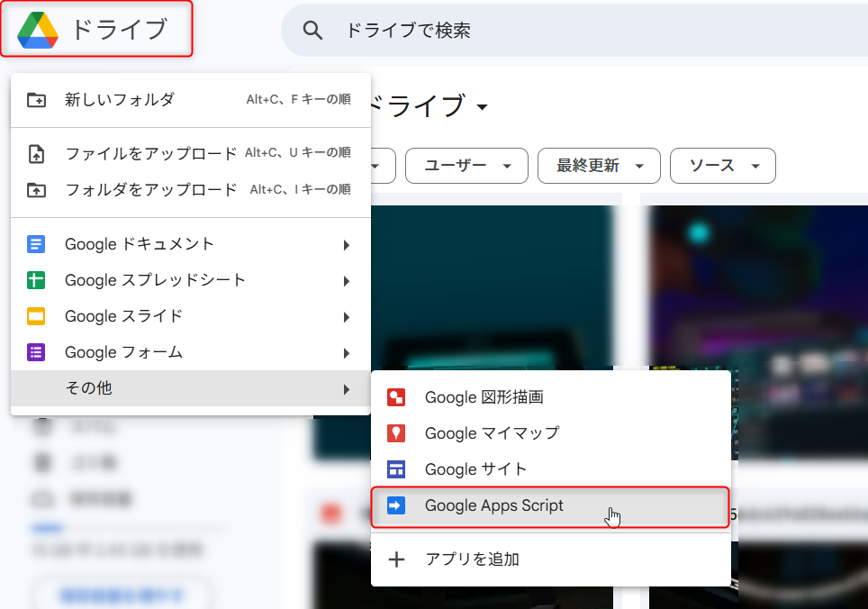
Task: Open the ドライブ title location dropdown arrow
Action: pos(482,107)
